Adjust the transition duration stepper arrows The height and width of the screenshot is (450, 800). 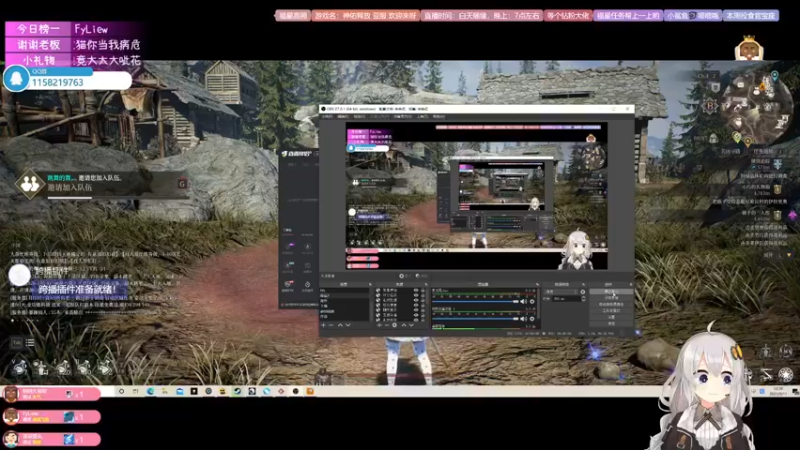(583, 299)
